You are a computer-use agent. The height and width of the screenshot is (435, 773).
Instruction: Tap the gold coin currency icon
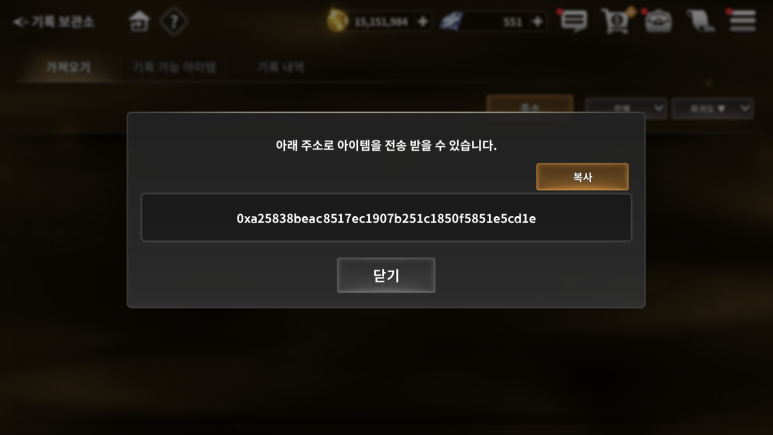[337, 21]
